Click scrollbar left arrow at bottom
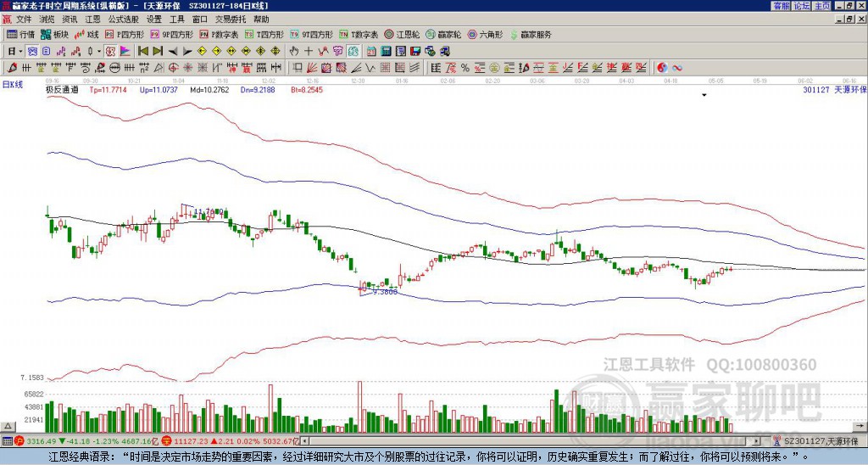Image resolution: width=868 pixels, height=465 pixels. click(305, 441)
